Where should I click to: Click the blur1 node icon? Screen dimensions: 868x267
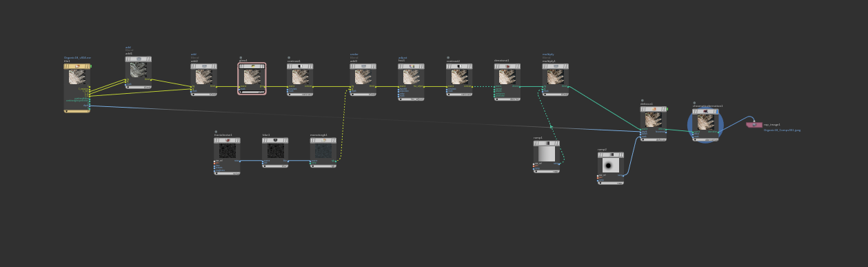click(x=275, y=140)
